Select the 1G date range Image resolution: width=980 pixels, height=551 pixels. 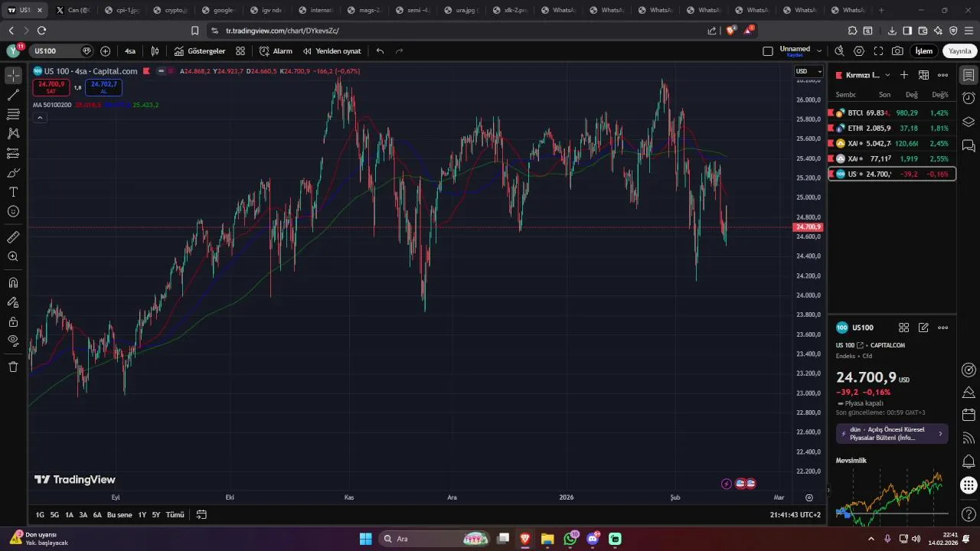tap(40, 515)
